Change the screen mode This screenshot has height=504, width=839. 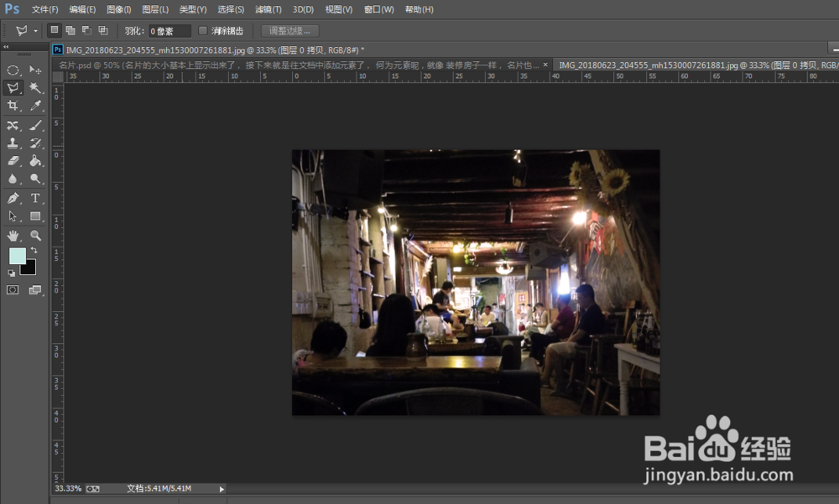point(35,290)
